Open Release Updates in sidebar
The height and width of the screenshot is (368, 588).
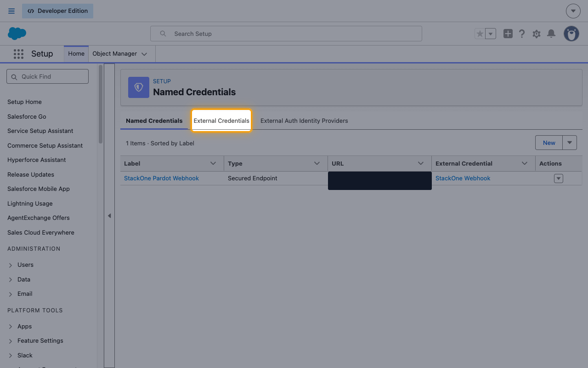[x=31, y=174]
